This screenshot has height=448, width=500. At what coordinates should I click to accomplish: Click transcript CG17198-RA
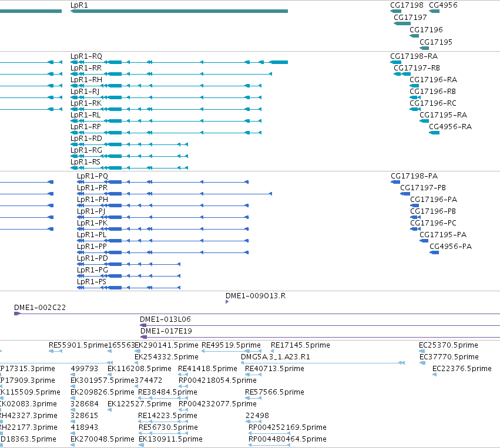coord(396,62)
